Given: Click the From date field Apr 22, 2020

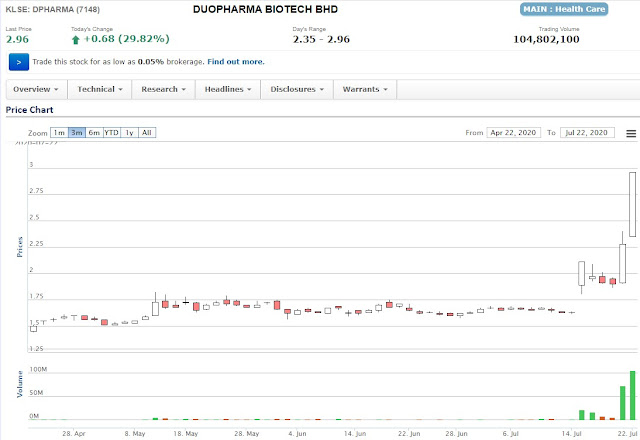Looking at the screenshot, I should (513, 133).
